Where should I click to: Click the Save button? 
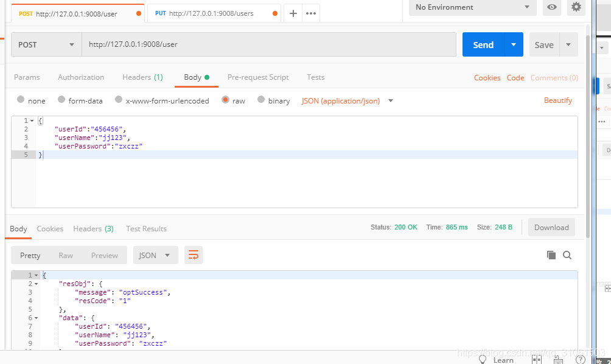tap(544, 45)
